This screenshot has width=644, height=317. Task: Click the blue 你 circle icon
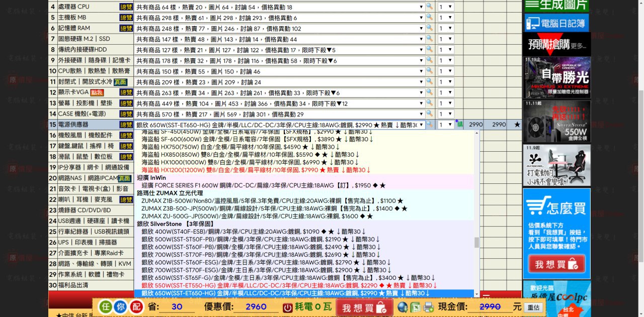coord(120,307)
